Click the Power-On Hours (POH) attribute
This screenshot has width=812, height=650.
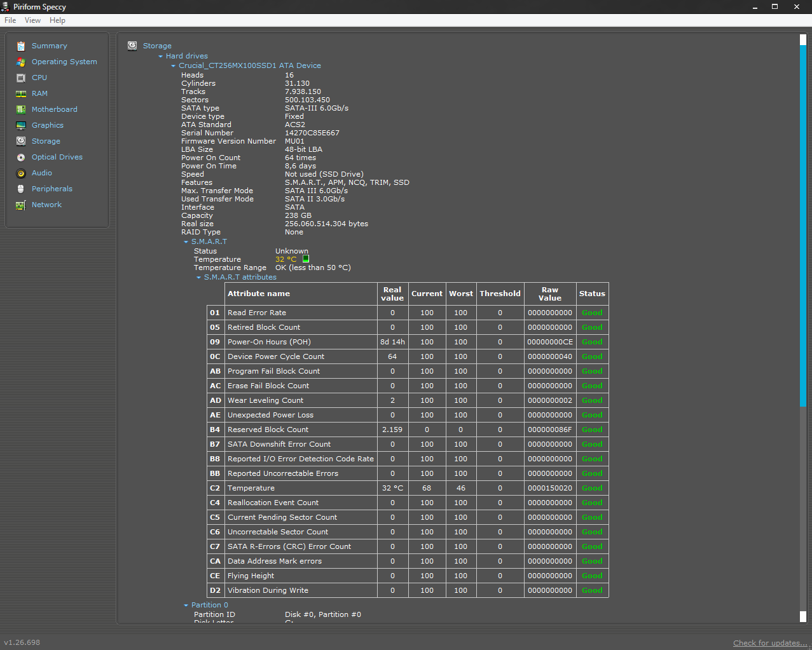(269, 342)
